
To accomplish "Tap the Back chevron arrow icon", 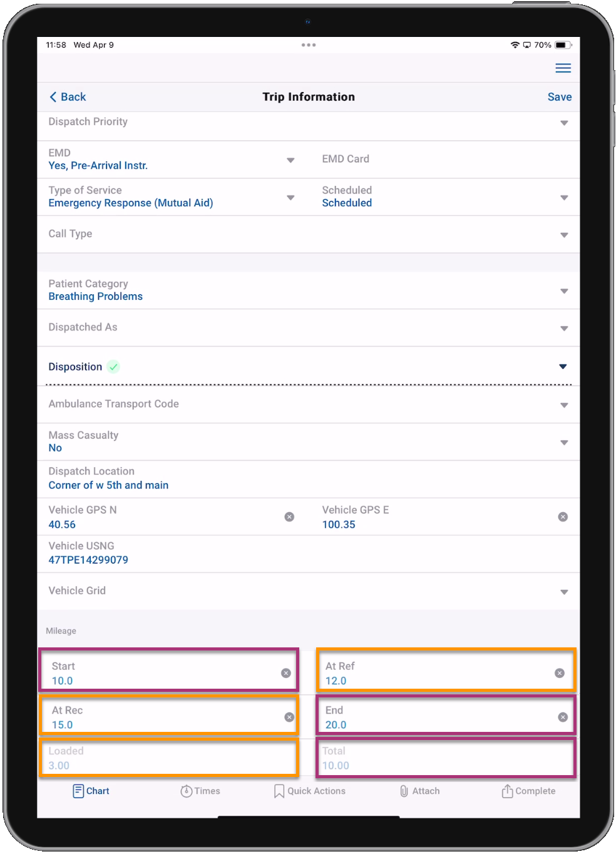I will click(53, 97).
